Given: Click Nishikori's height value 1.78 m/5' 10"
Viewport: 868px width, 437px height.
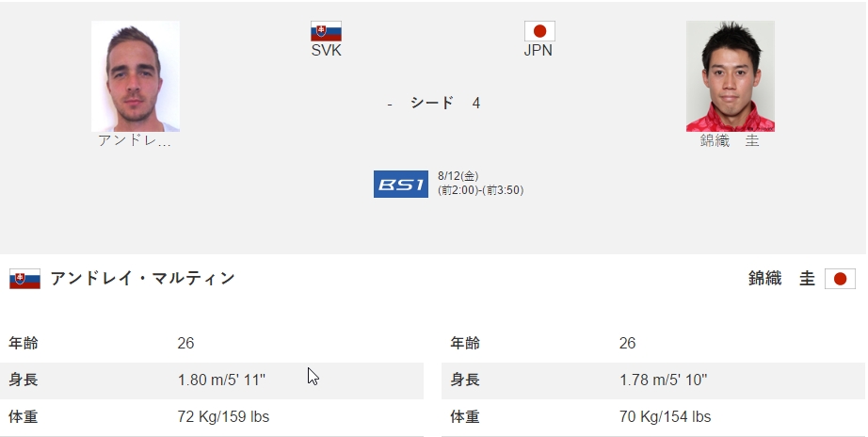Looking at the screenshot, I should coord(663,380).
